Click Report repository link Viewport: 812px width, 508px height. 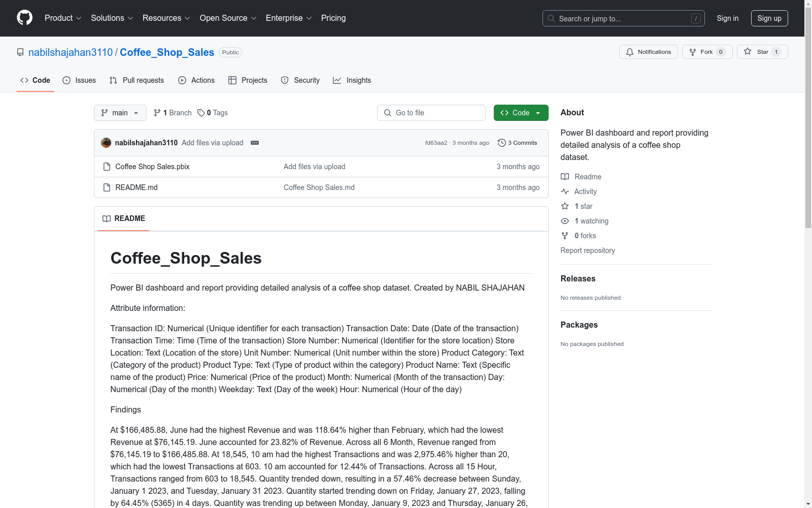(588, 250)
